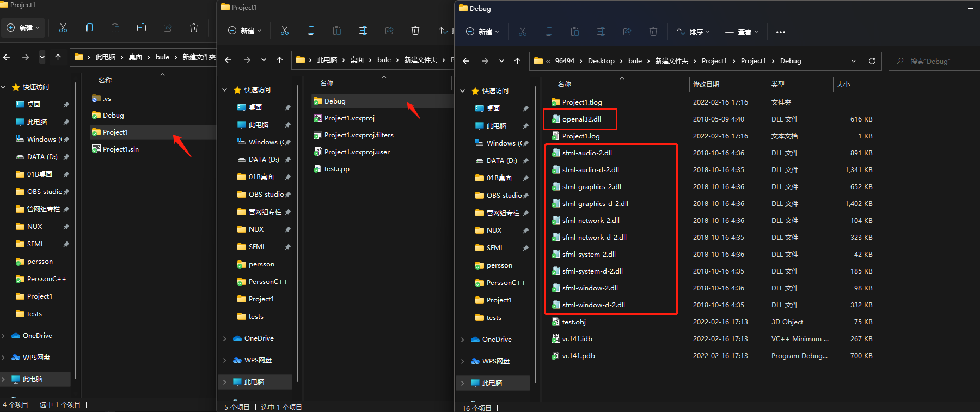Image resolution: width=980 pixels, height=412 pixels.
Task: Sort by 类型 column header in Debug window
Action: click(778, 84)
